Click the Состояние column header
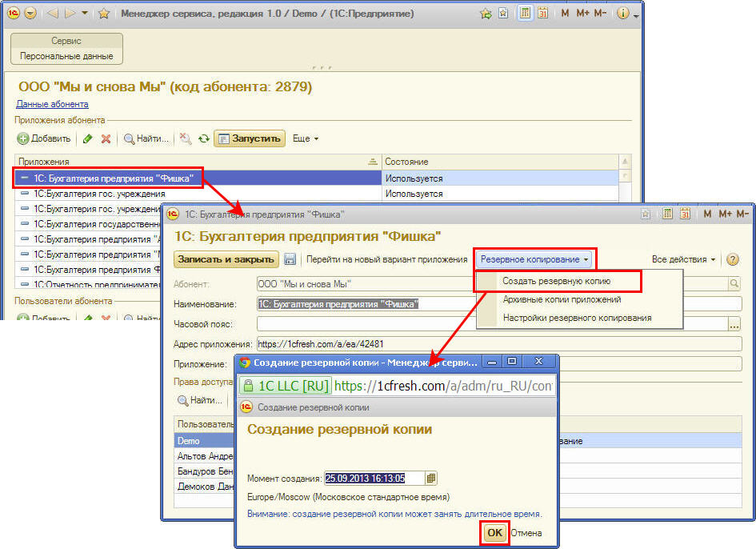This screenshot has height=549, width=756. [500, 162]
